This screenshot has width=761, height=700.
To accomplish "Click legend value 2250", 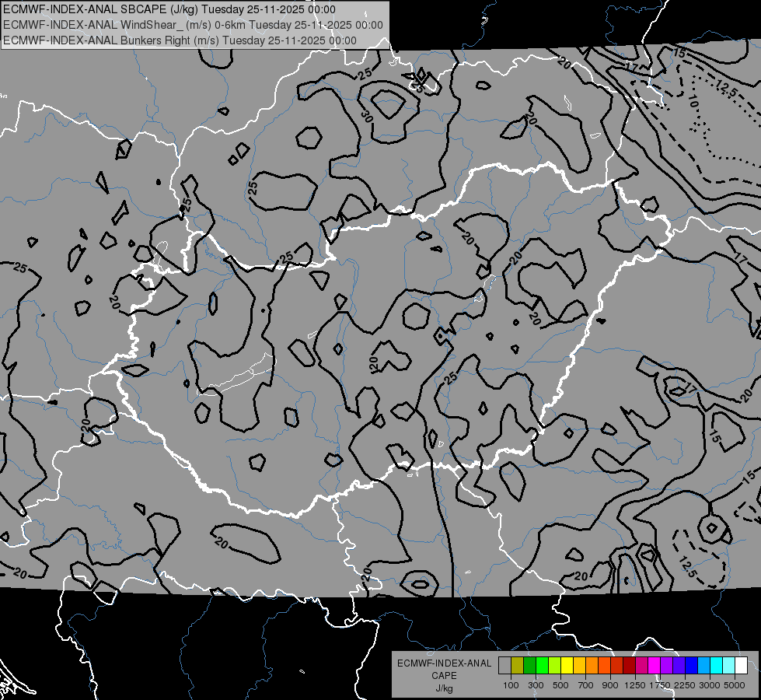I will 684,685.
